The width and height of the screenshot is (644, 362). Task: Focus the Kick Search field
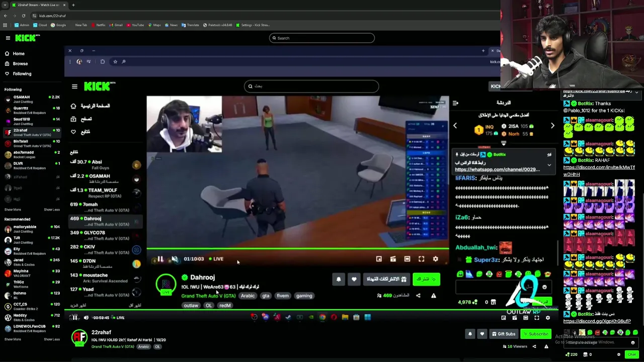tap(322, 38)
